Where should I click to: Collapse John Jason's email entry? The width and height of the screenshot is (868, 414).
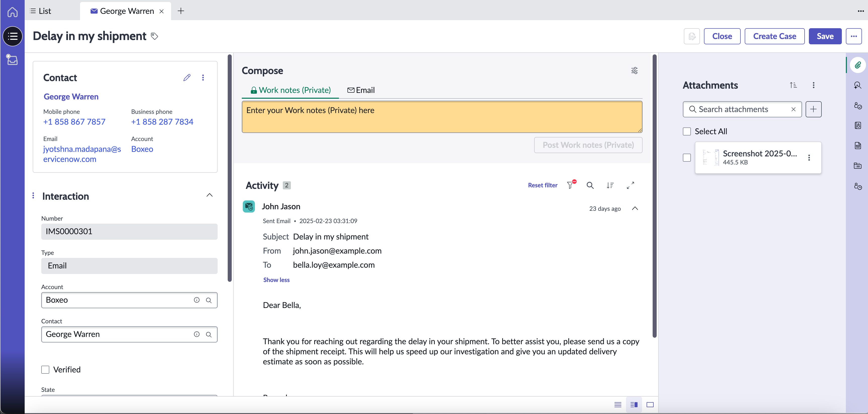coord(635,208)
